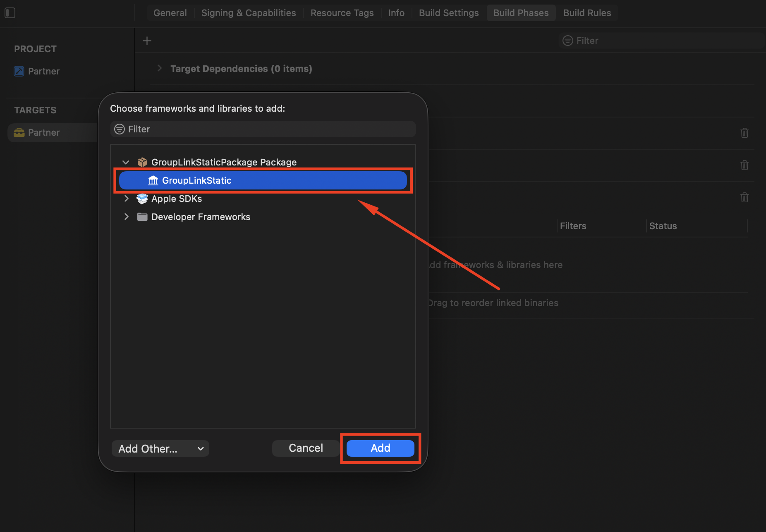Viewport: 766px width, 532px height.
Task: Click the GroupLinkStatic library icon
Action: click(x=153, y=180)
